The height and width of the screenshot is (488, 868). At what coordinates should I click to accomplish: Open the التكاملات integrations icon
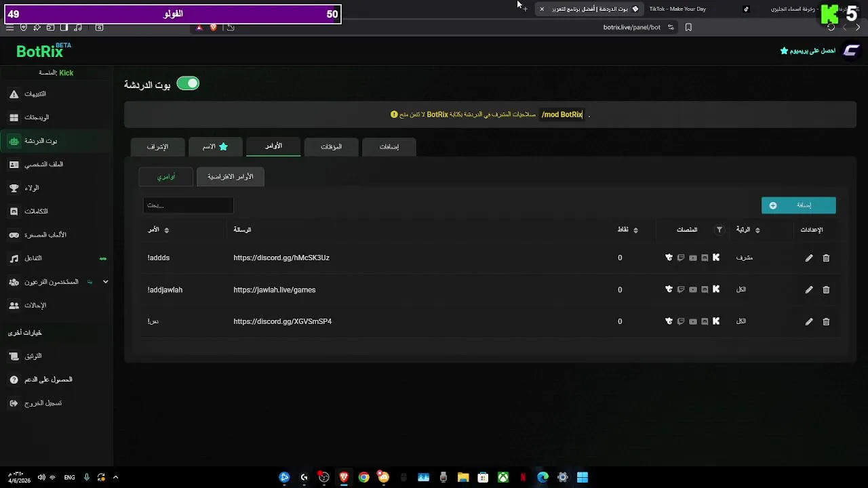[14, 211]
